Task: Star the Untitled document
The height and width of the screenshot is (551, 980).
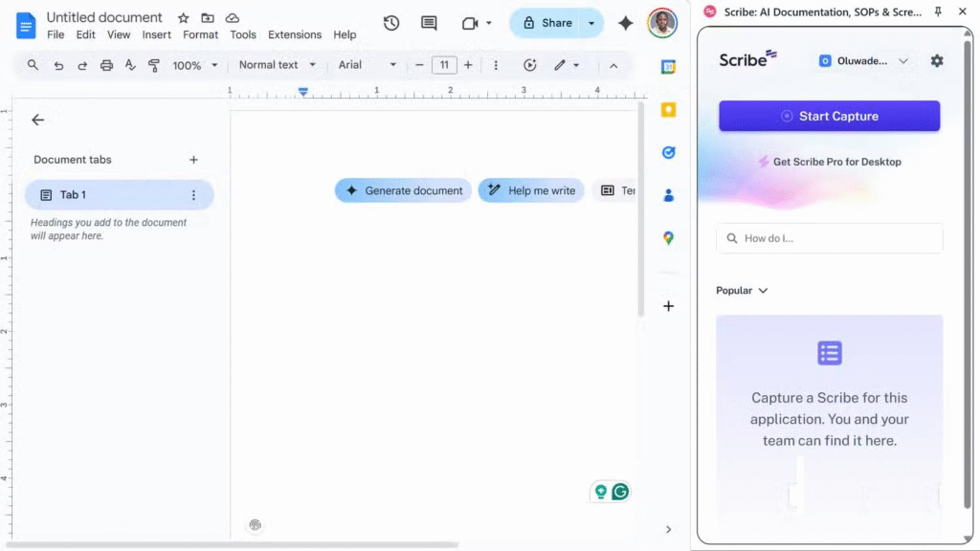Action: click(184, 18)
